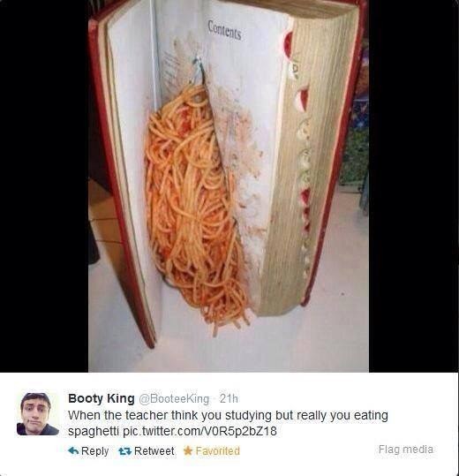The image size is (459, 476).
Task: Click the book's thumb-indexed page edge
Action: pyautogui.click(x=300, y=164)
